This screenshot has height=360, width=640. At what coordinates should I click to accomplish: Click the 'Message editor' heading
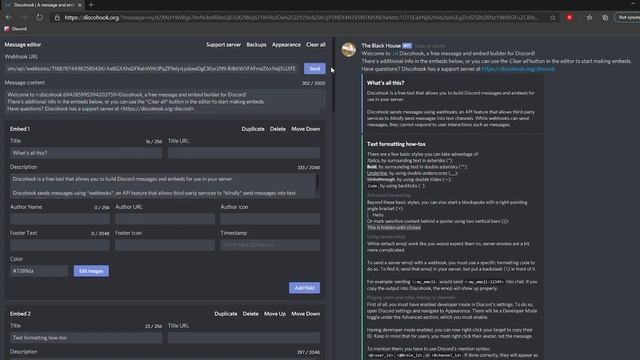(x=23, y=44)
